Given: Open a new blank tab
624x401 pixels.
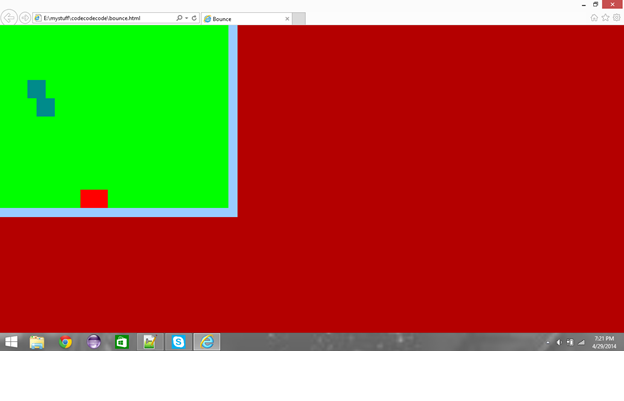Looking at the screenshot, I should pyautogui.click(x=299, y=18).
